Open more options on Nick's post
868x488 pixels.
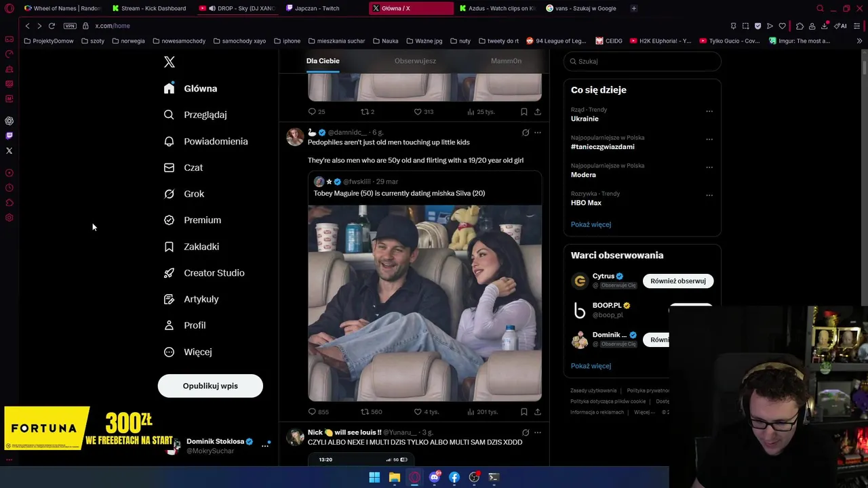pos(538,432)
